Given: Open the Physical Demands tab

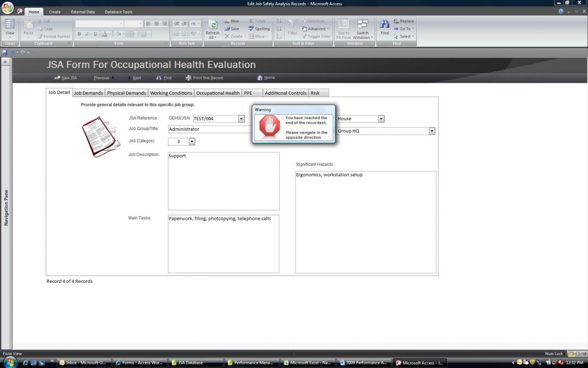Looking at the screenshot, I should click(x=126, y=93).
